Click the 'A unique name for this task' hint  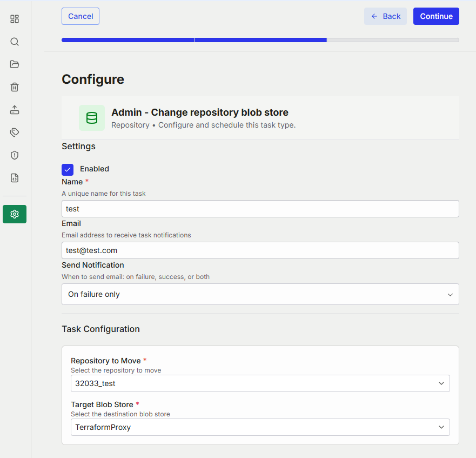pos(104,193)
